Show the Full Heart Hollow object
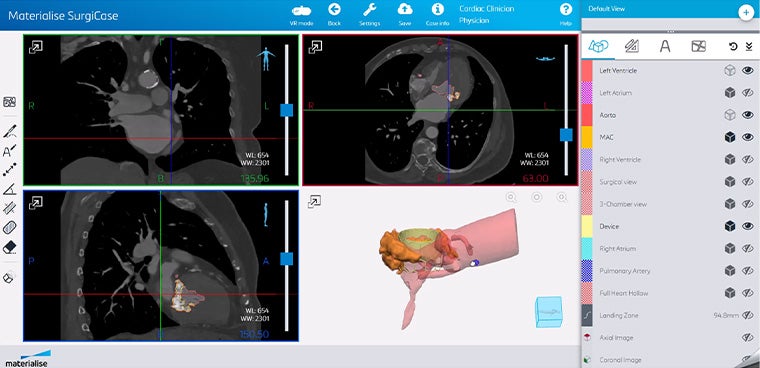760x368 pixels. (x=748, y=293)
